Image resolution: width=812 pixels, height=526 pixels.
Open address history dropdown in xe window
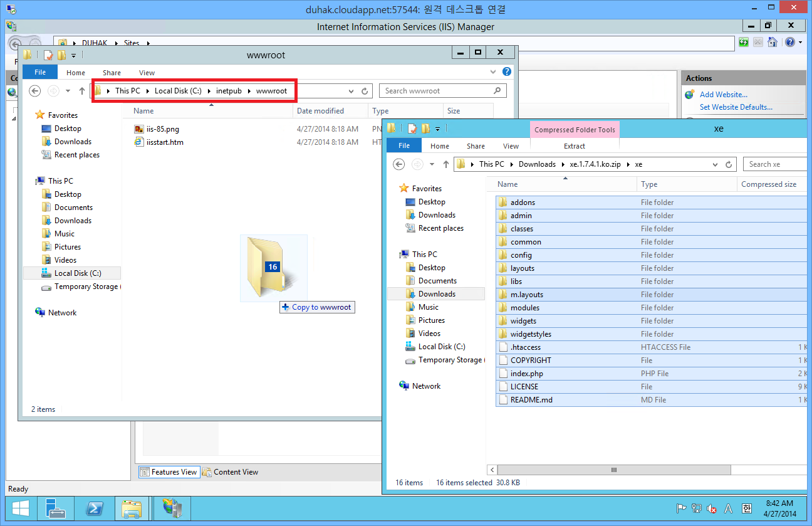point(716,164)
